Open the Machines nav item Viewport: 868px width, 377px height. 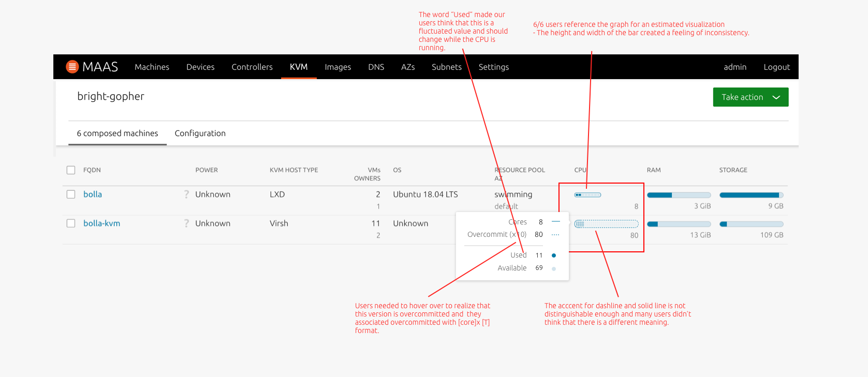pos(152,67)
